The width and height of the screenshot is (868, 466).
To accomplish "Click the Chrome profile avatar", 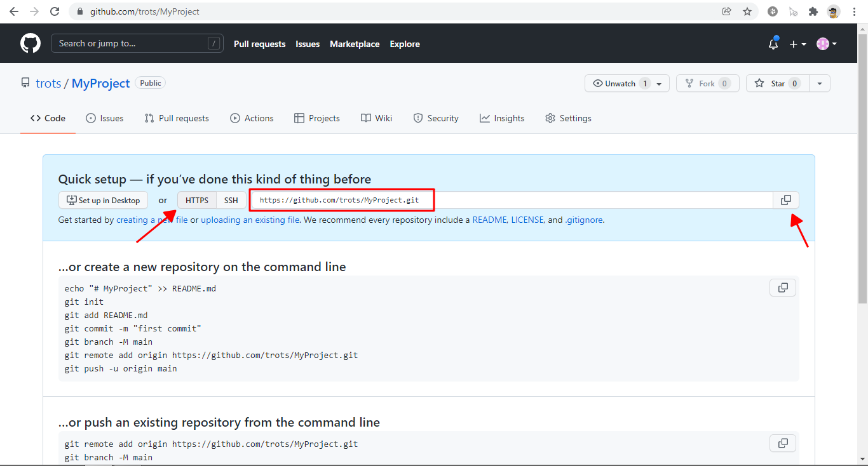I will [x=833, y=11].
